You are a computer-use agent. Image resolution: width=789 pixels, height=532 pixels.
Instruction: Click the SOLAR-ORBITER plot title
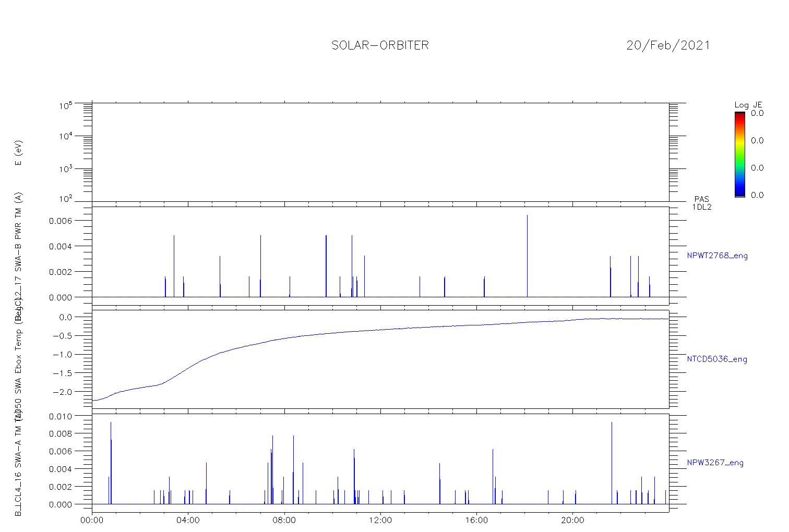coord(380,45)
